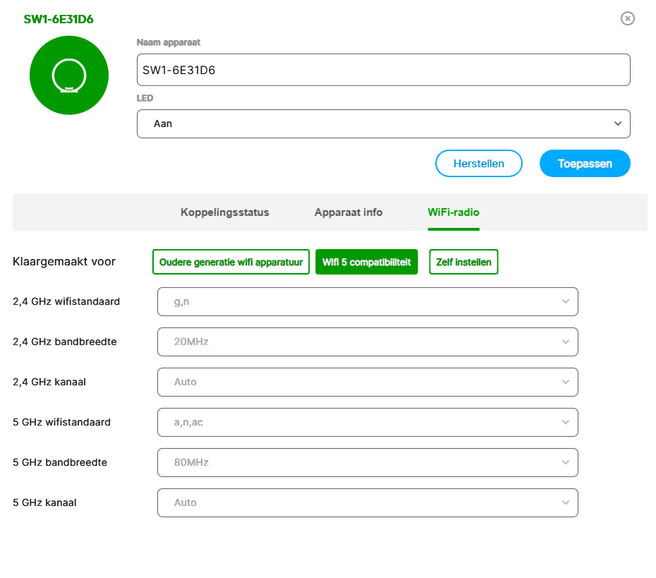The image size is (656, 578).
Task: Open the Apparaat info tab
Action: click(x=348, y=212)
